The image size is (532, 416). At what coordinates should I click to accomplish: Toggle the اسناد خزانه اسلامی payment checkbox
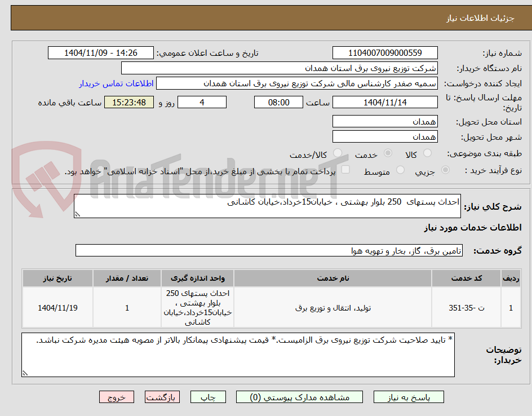point(345,170)
